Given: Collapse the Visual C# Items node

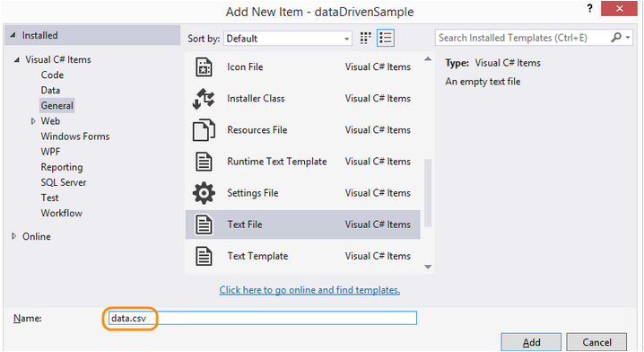Looking at the screenshot, I should pos(17,60).
